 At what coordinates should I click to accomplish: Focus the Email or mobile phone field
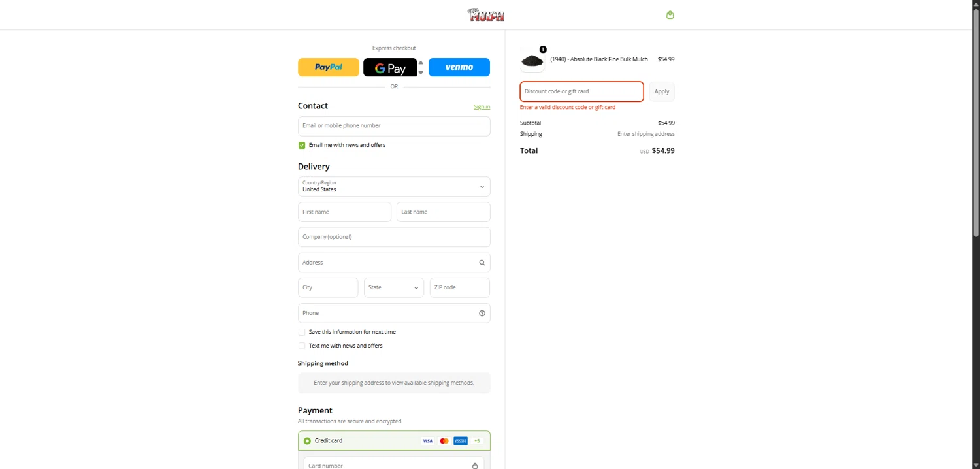tap(394, 126)
